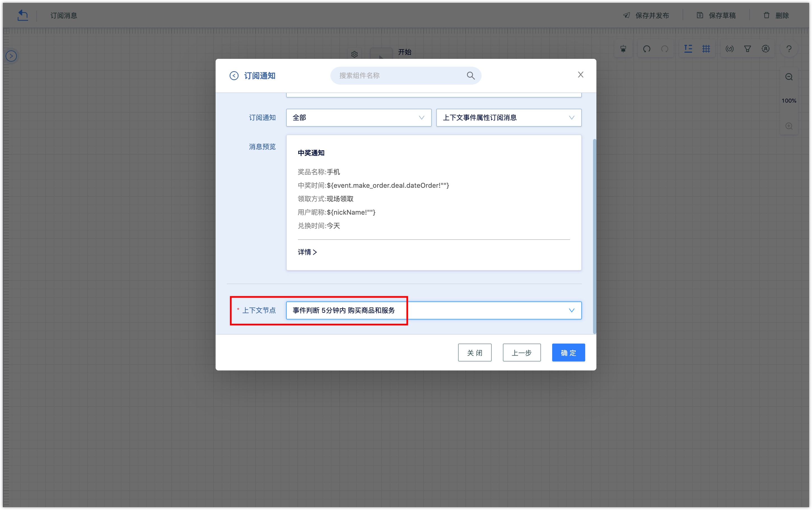Click the 用户昵称 preview line
This screenshot has height=510, width=812.
click(336, 212)
